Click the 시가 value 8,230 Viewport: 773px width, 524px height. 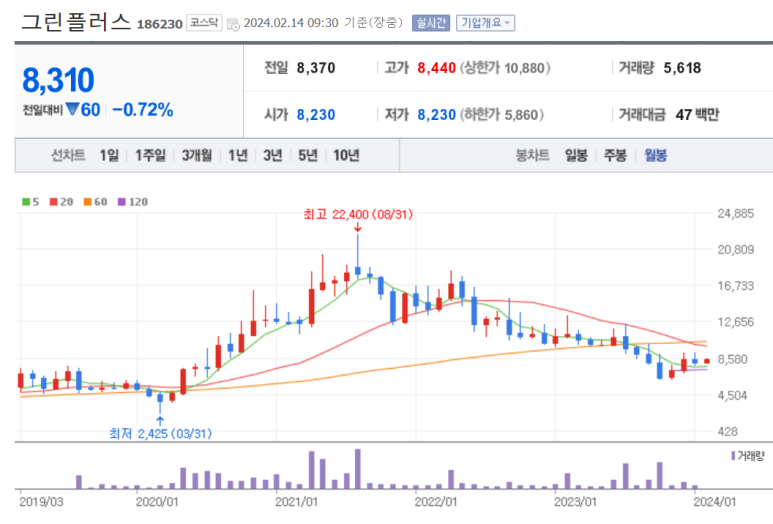[316, 115]
